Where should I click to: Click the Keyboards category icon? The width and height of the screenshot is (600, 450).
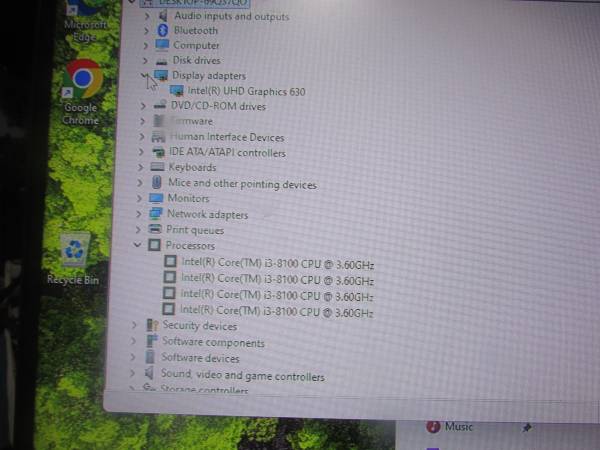[157, 167]
